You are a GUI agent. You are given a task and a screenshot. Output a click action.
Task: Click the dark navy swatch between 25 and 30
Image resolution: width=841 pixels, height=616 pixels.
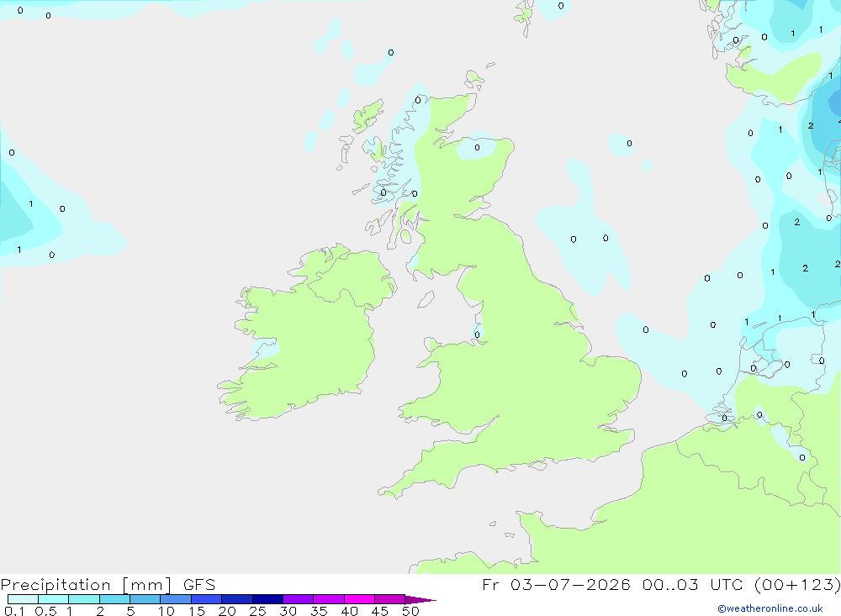click(x=267, y=599)
